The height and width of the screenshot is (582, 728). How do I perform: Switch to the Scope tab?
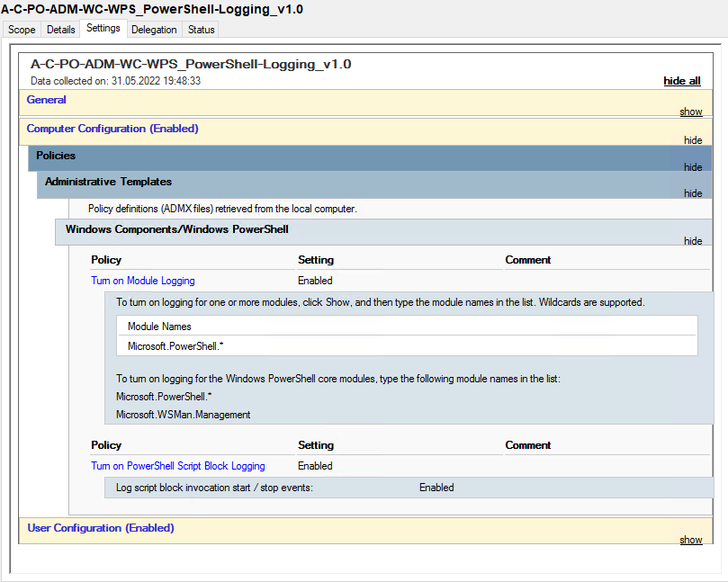(x=22, y=30)
